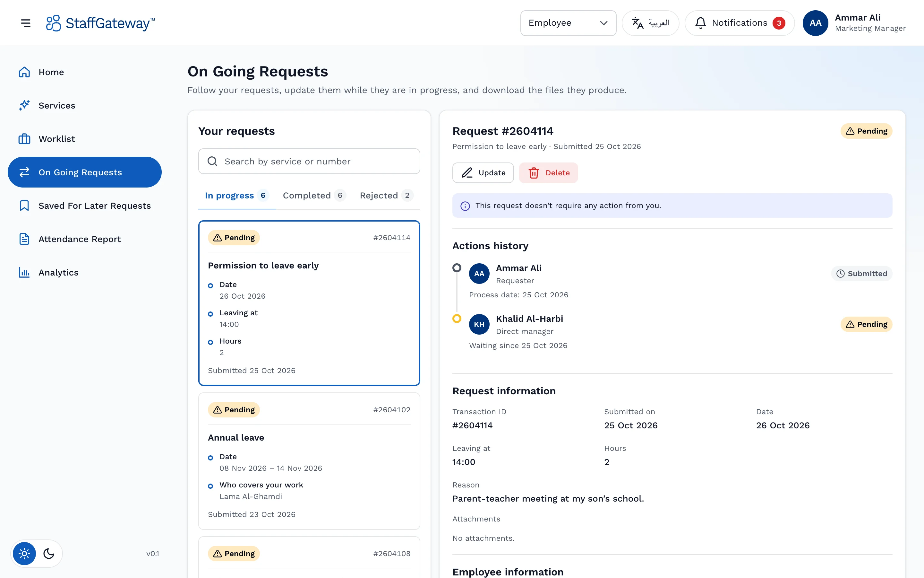Viewport: 924px width, 578px height.
Task: Go to Home in sidebar
Action: pos(84,72)
